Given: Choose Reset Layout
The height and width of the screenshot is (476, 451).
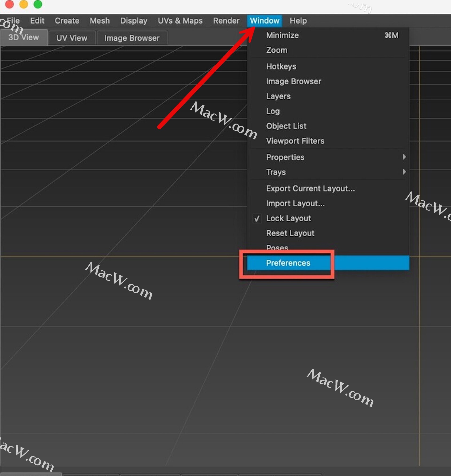Looking at the screenshot, I should (x=328, y=233).
